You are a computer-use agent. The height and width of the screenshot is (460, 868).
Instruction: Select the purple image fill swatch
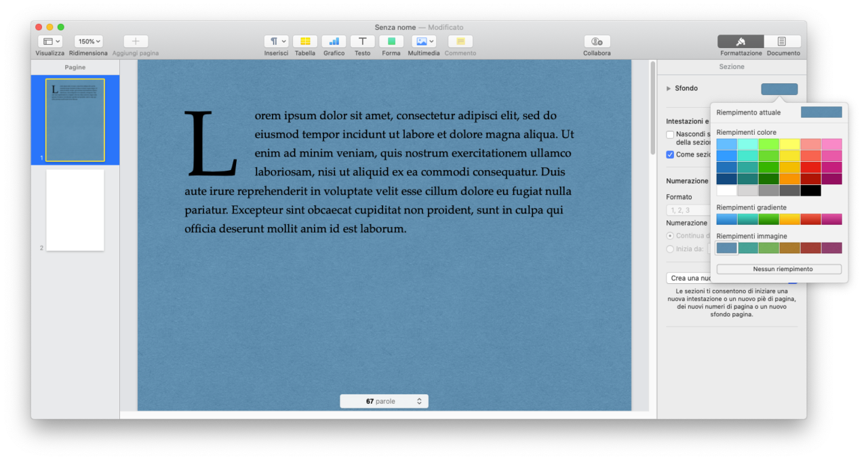(x=831, y=248)
